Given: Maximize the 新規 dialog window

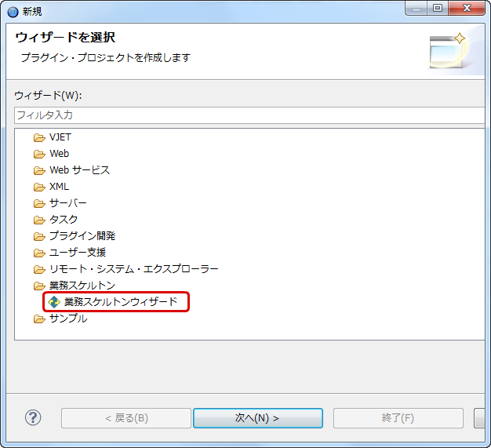Looking at the screenshot, I should [x=438, y=8].
